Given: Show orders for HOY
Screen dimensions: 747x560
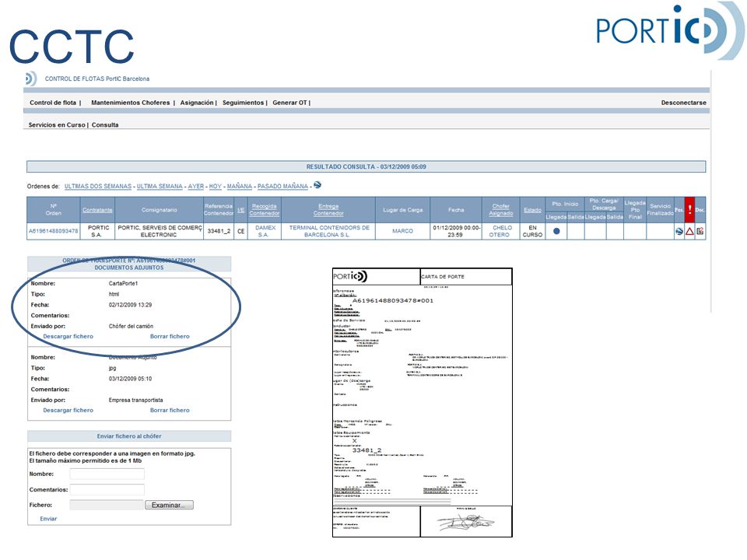Looking at the screenshot, I should click(216, 186).
